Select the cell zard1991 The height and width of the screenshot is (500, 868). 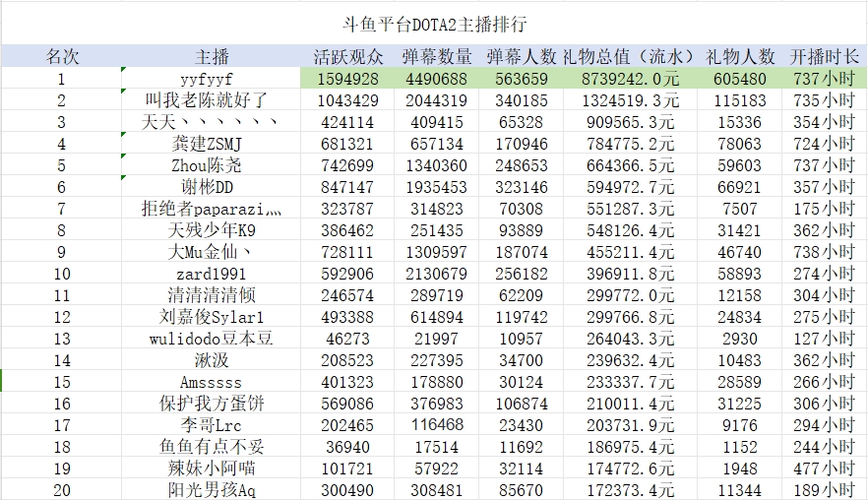click(212, 274)
